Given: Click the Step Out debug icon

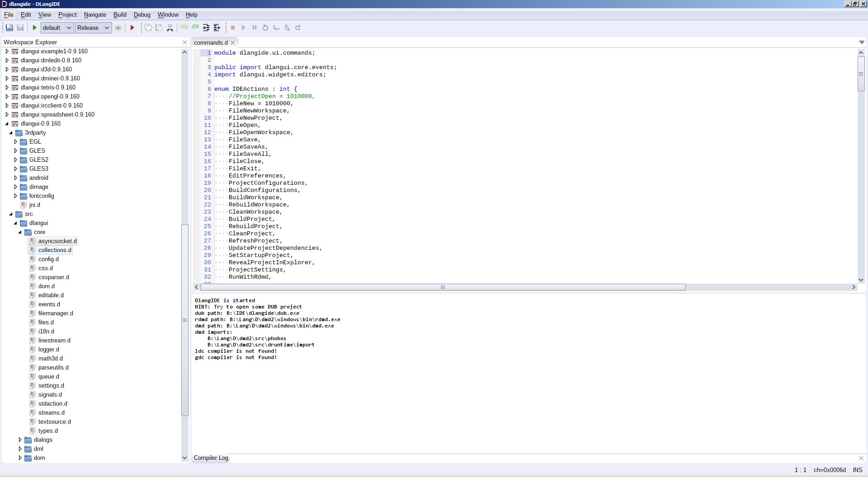Looking at the screenshot, I should coord(298,28).
